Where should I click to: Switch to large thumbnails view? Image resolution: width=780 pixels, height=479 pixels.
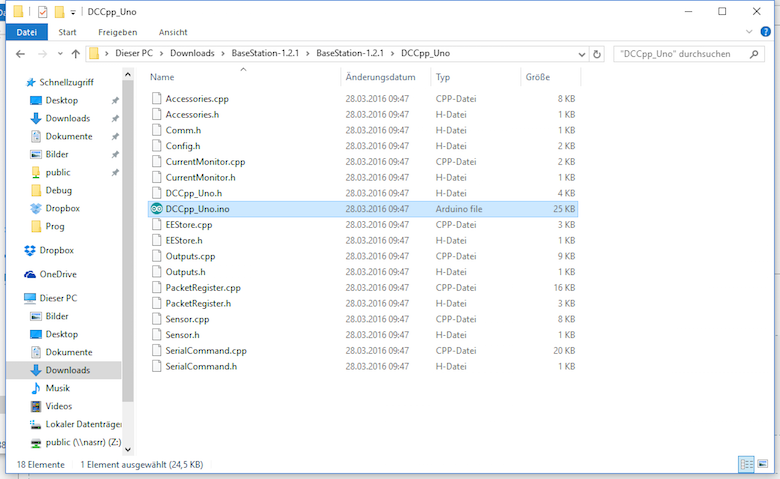pyautogui.click(x=760, y=464)
